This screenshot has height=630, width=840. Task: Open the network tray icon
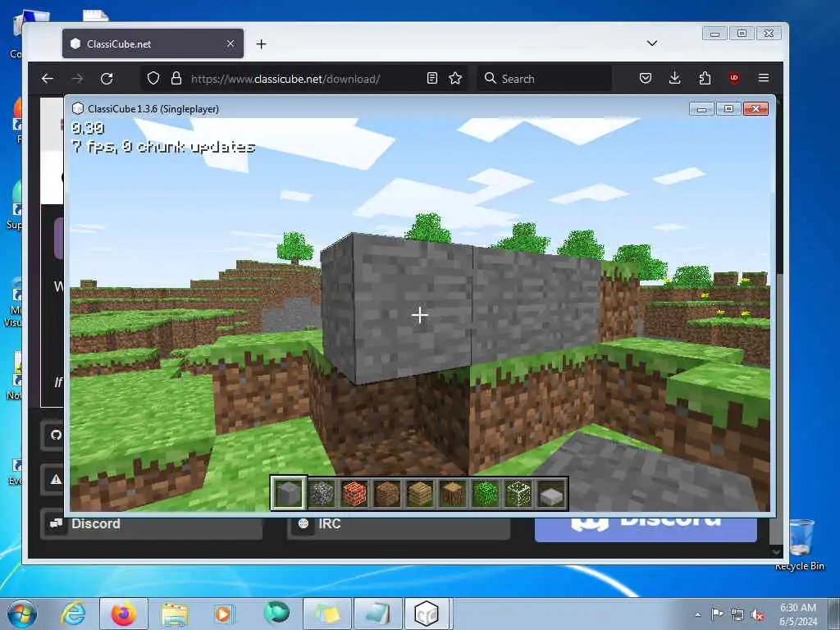point(737,615)
